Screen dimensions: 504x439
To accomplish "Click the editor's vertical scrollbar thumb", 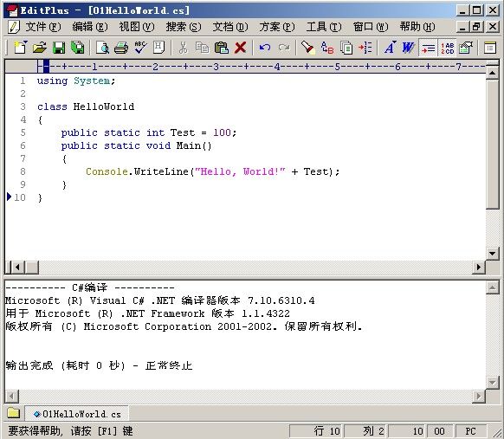I will pos(492,145).
